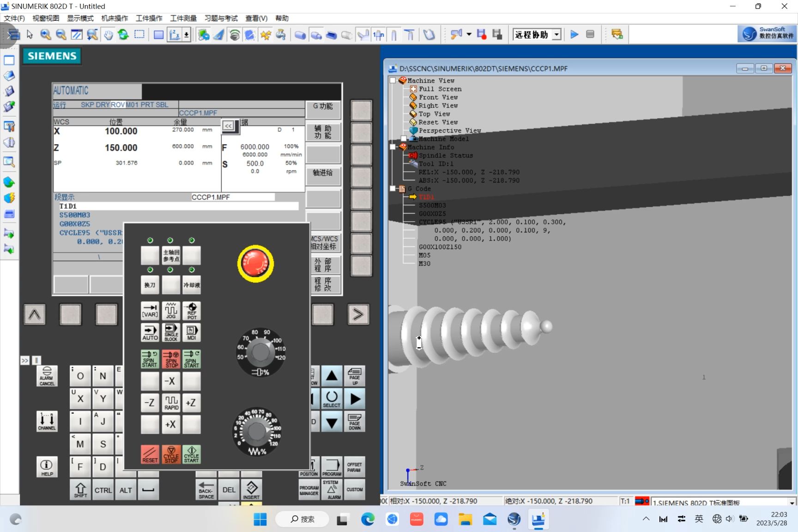Click the red RESET button
This screenshot has height=532, width=798.
pos(150,454)
